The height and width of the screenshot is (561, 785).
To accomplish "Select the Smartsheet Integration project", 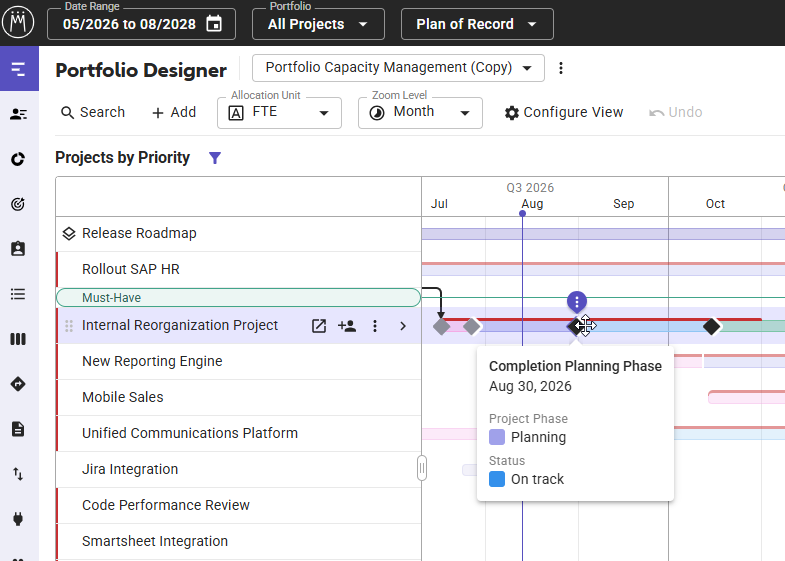I will (238, 541).
